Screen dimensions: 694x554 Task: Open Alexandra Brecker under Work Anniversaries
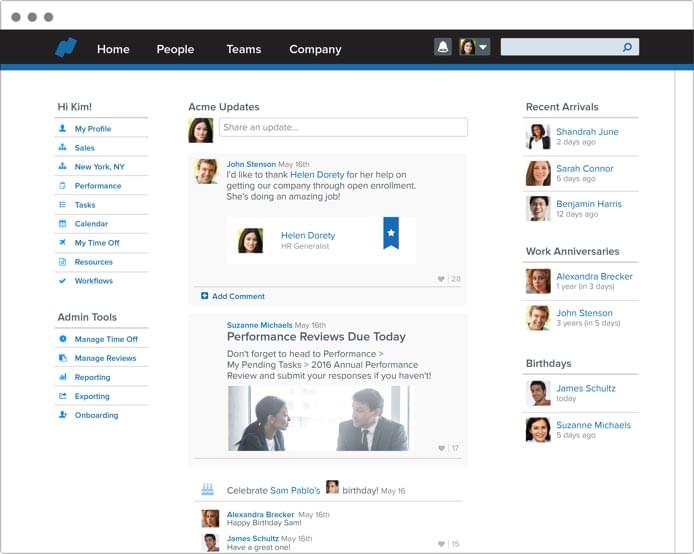594,277
